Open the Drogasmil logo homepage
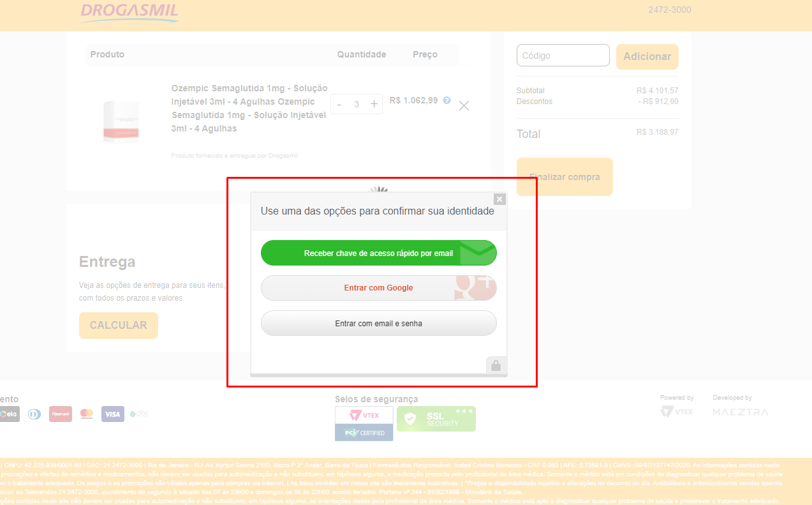Screen dimensions: 812x505 pos(129,12)
